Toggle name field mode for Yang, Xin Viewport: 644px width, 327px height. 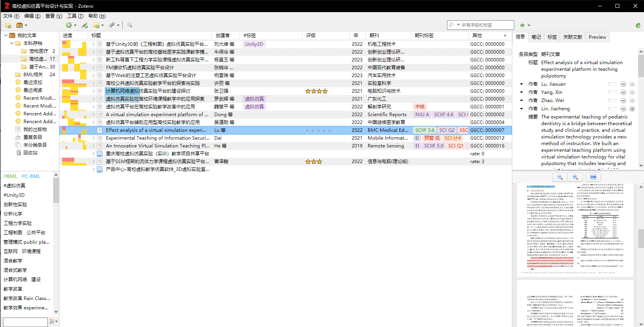612,92
